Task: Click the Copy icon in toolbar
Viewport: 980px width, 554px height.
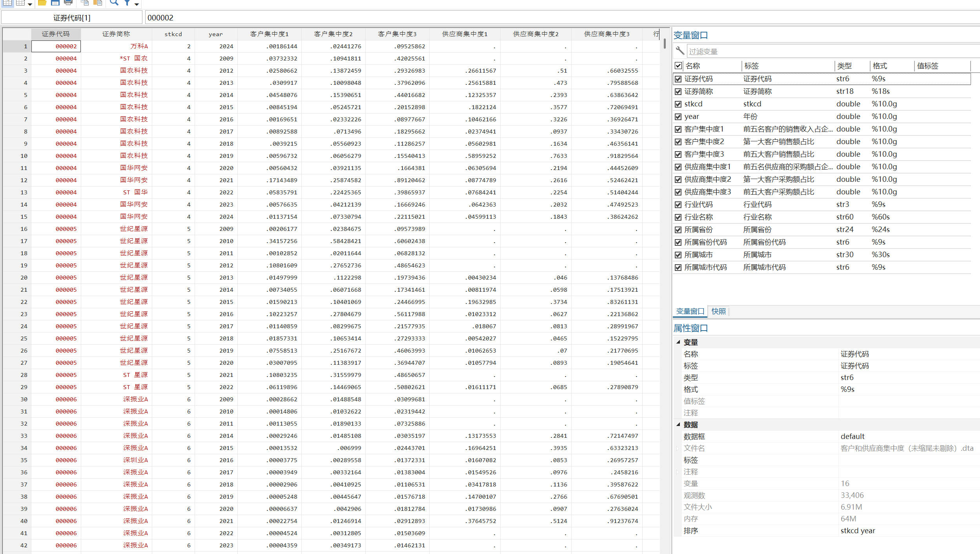Action: click(x=84, y=3)
